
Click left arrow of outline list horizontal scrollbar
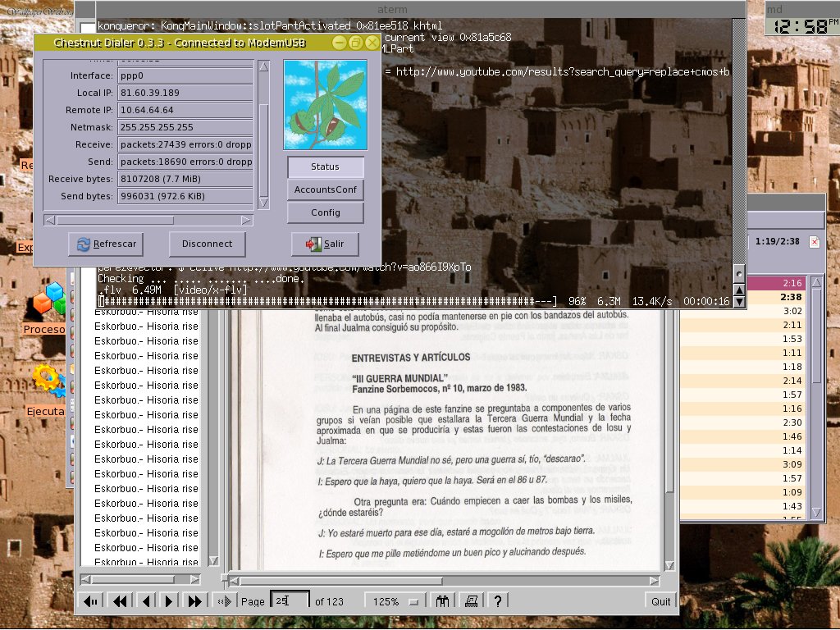click(85, 579)
